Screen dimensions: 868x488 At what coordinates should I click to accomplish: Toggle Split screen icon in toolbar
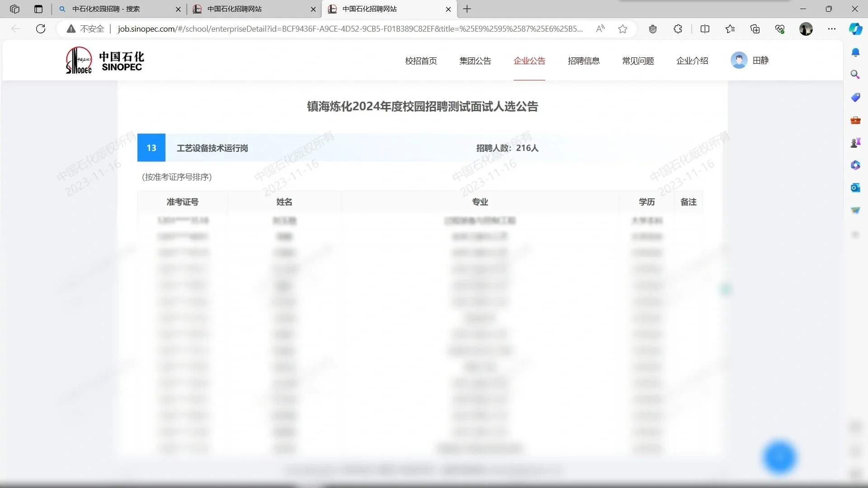point(705,29)
